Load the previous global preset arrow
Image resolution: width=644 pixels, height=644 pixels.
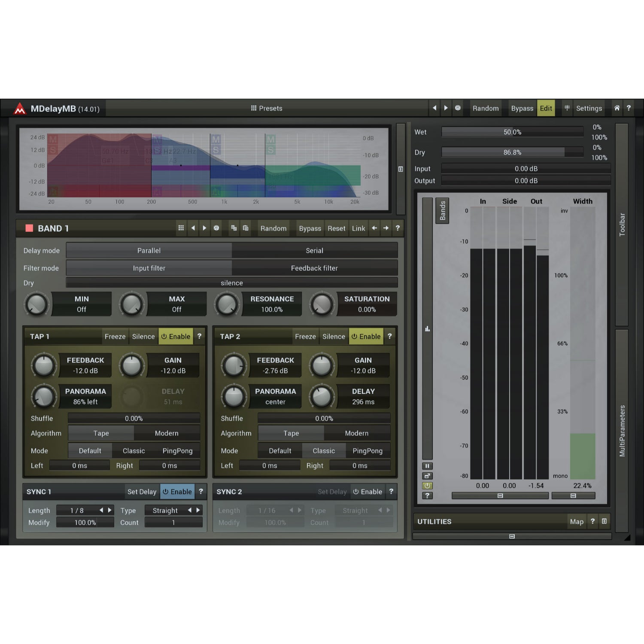click(434, 108)
